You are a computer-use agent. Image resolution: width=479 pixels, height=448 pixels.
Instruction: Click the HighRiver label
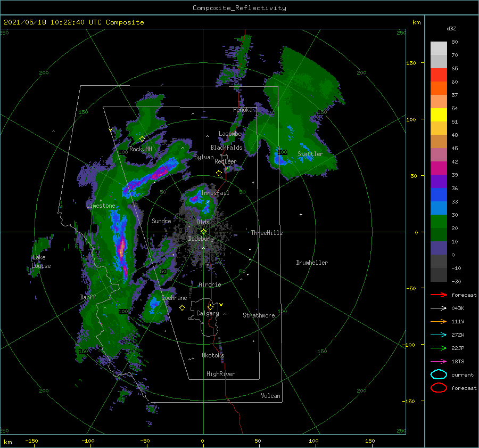(x=221, y=374)
